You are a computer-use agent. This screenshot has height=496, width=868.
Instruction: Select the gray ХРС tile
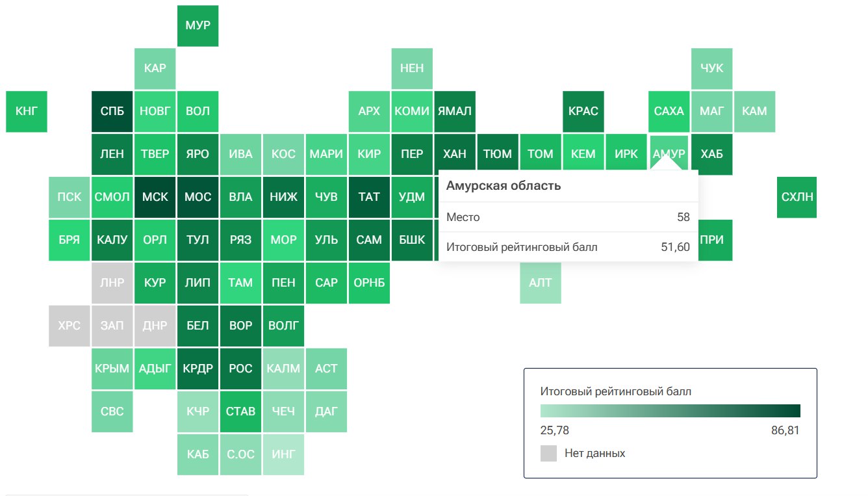69,326
